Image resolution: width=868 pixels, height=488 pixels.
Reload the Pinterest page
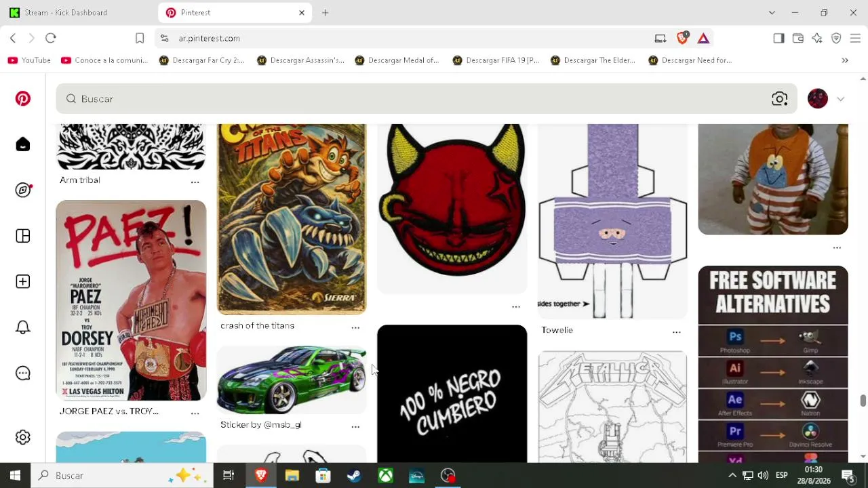click(x=51, y=39)
